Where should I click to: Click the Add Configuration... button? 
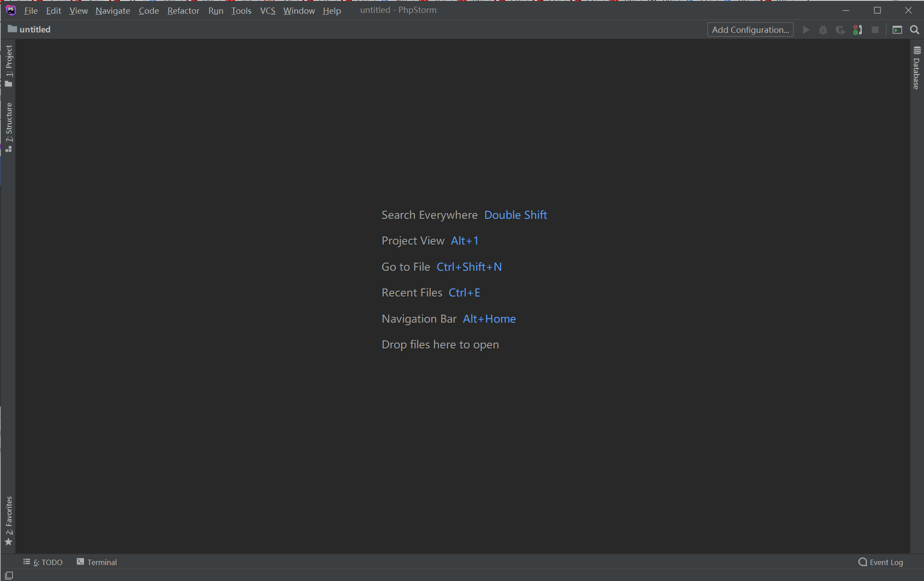click(x=750, y=30)
